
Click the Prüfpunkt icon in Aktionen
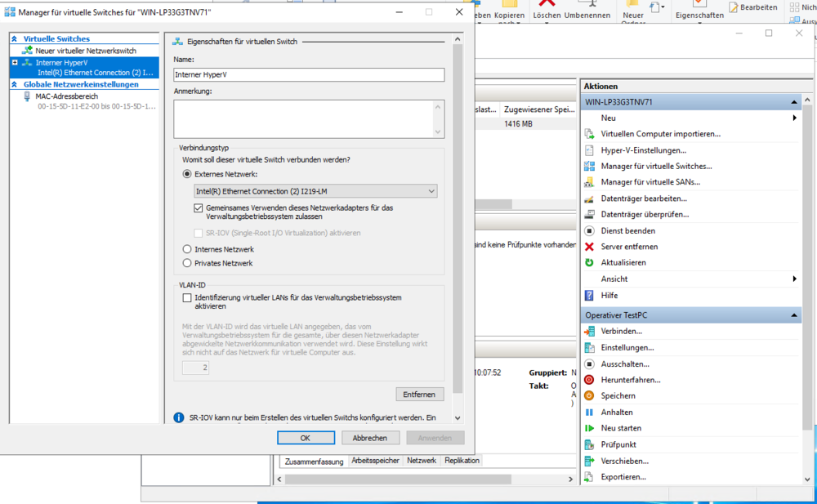point(589,444)
